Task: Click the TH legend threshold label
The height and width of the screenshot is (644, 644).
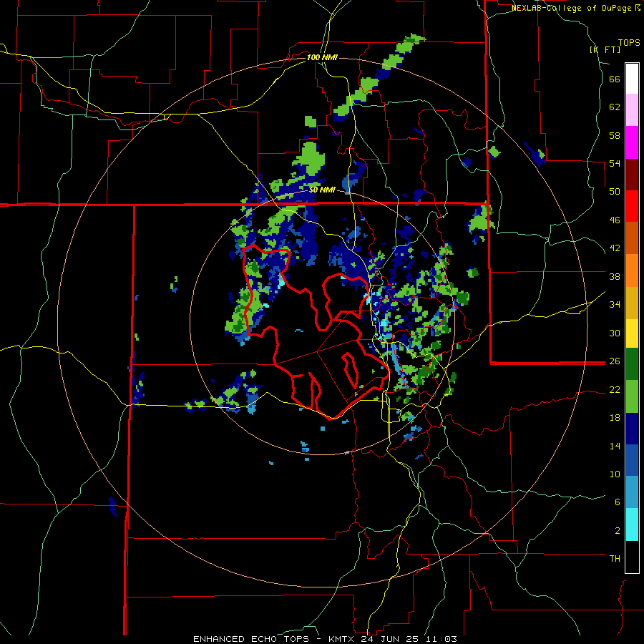Action: [x=615, y=559]
